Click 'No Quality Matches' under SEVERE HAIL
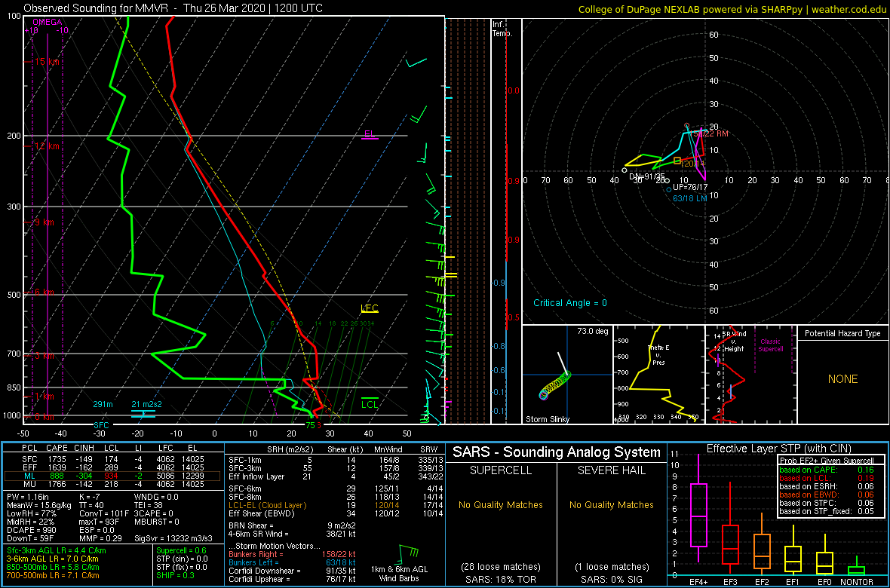This screenshot has height=588, width=890. point(611,504)
